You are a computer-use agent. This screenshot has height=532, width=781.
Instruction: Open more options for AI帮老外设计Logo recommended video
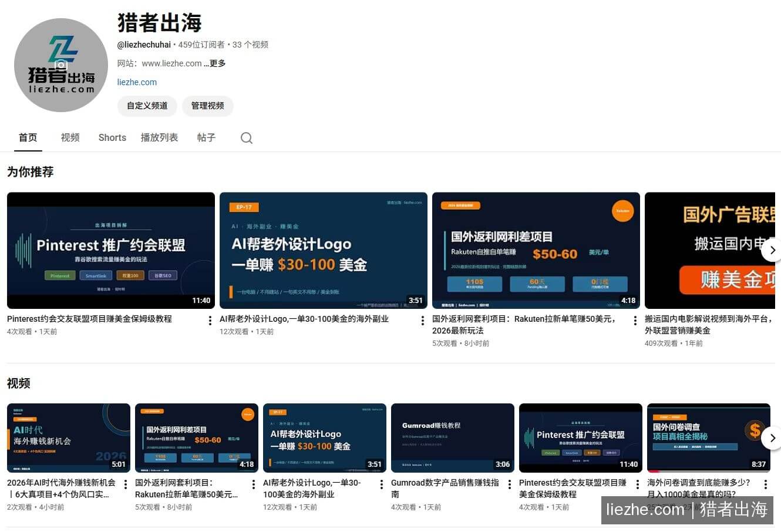click(422, 321)
